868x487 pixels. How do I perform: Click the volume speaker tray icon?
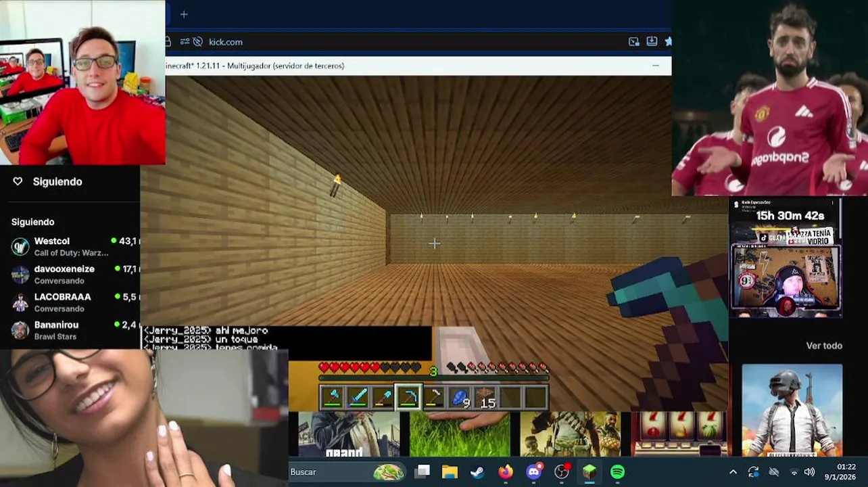810,472
